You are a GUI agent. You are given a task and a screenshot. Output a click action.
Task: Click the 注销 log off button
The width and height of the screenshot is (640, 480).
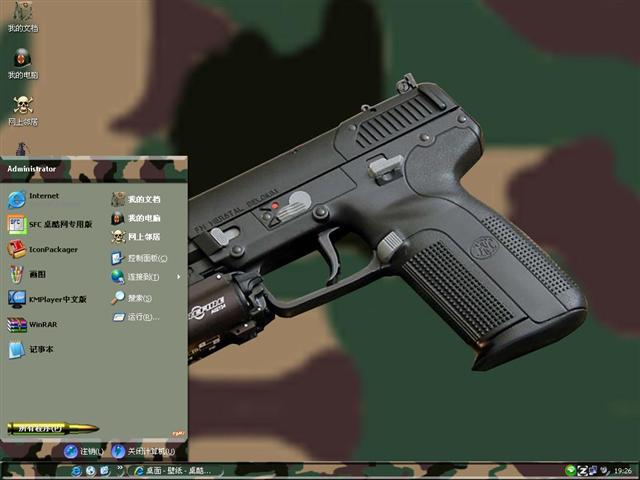[84, 451]
